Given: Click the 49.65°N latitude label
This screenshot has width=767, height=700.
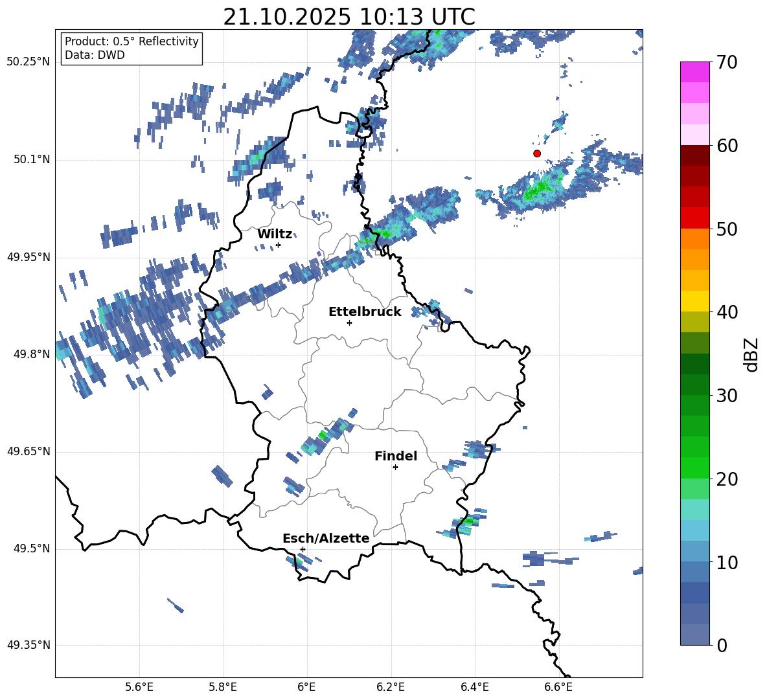Looking at the screenshot, I should pyautogui.click(x=29, y=451).
